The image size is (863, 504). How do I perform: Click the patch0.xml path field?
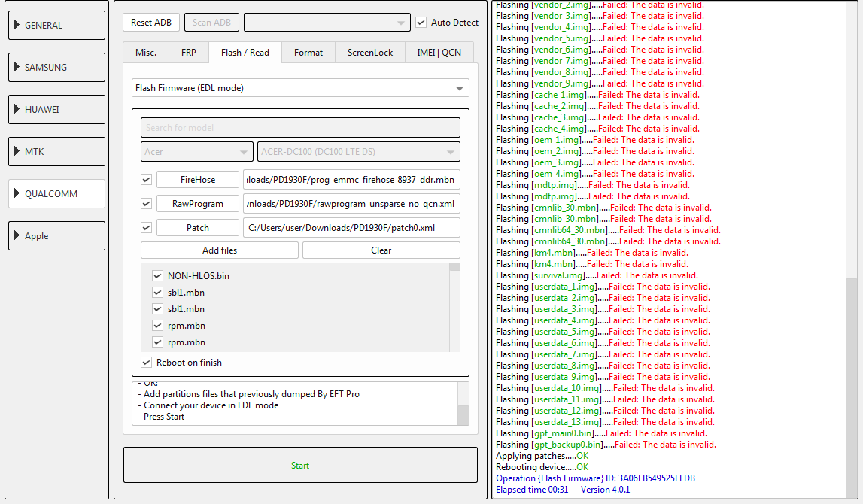[351, 228]
